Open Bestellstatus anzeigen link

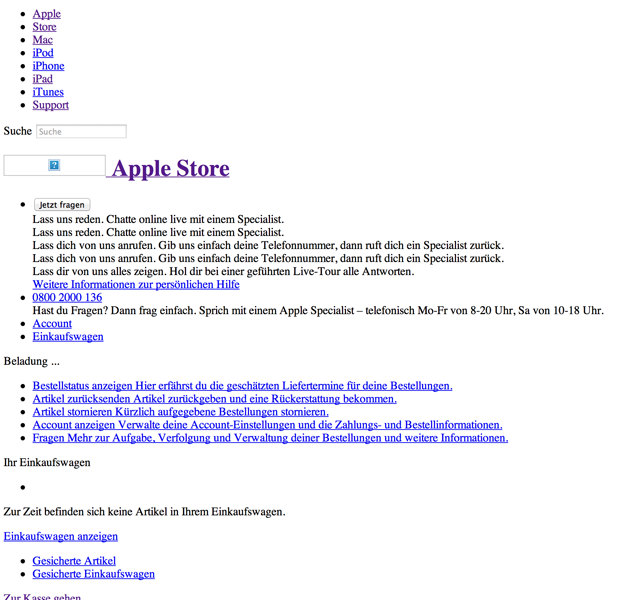(x=242, y=386)
